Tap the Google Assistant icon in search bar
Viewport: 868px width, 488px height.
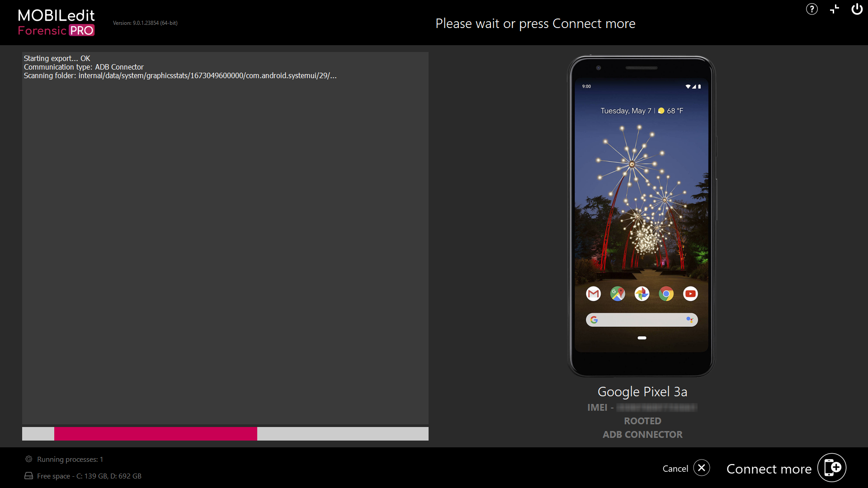pos(690,319)
